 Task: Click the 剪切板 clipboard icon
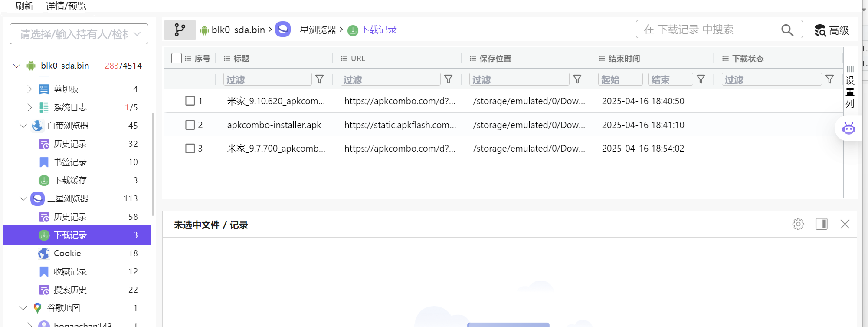[x=44, y=89]
